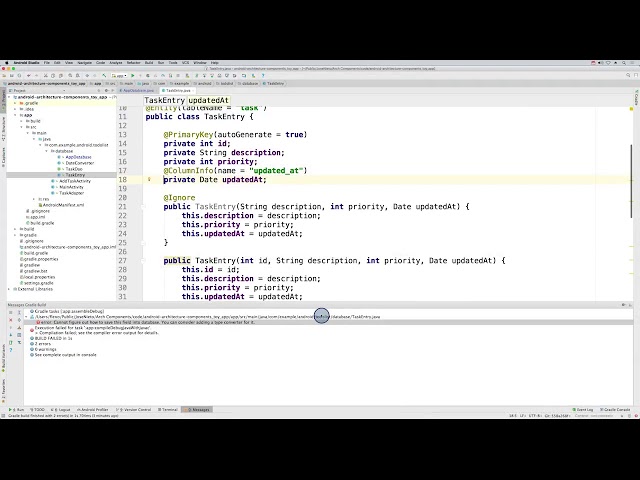Click the question mark help icon in Messages panel

click(x=11, y=350)
